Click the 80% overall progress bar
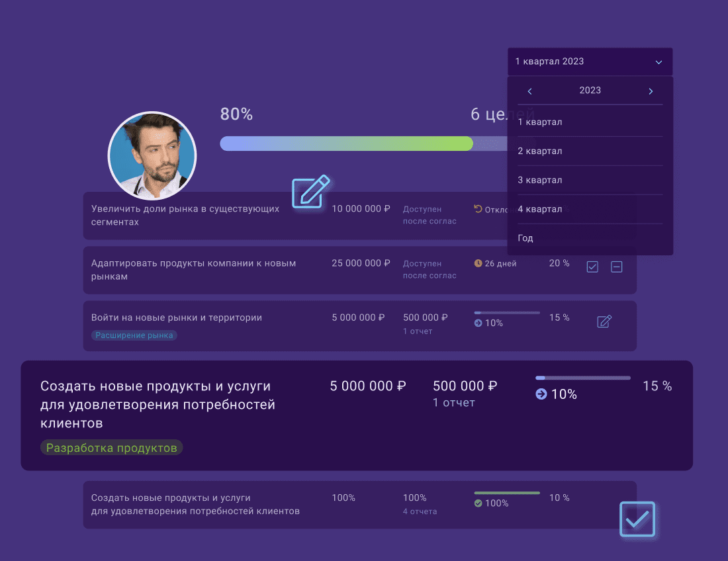This screenshot has height=561, width=728. [x=363, y=144]
